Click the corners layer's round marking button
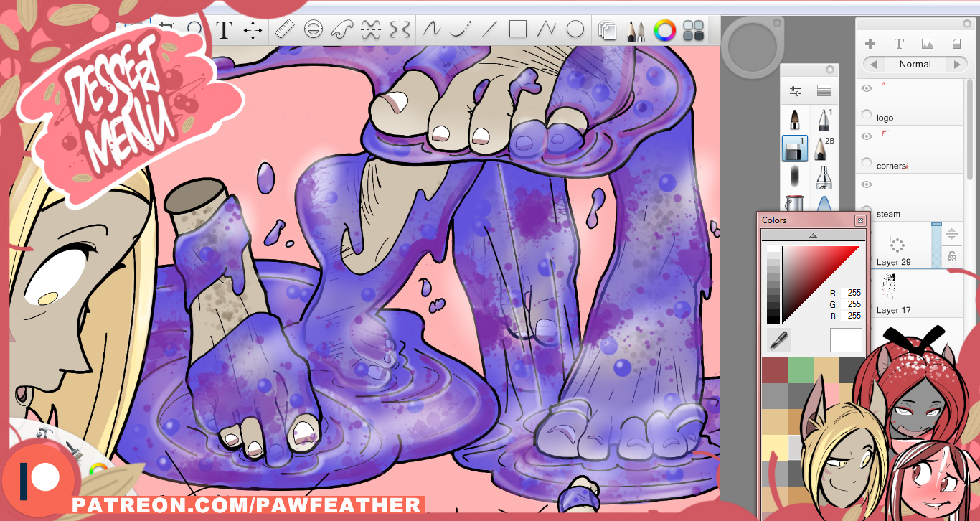The height and width of the screenshot is (521, 980). [x=867, y=163]
